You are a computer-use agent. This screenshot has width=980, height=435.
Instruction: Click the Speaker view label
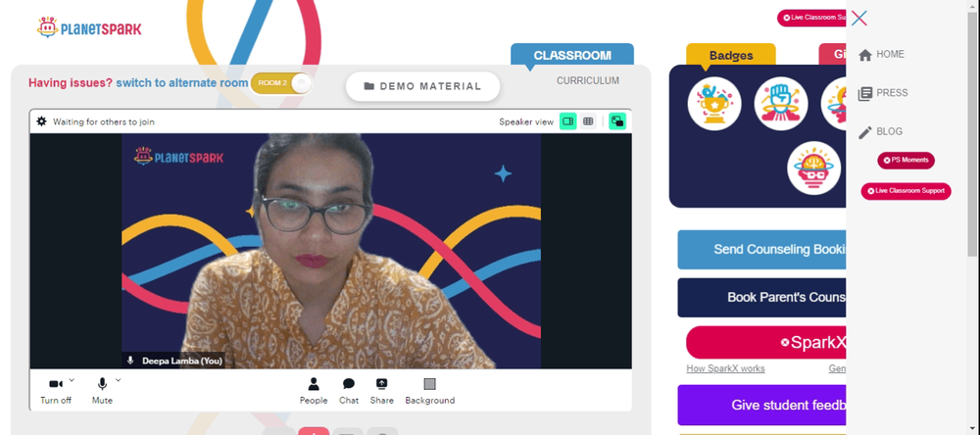click(526, 121)
